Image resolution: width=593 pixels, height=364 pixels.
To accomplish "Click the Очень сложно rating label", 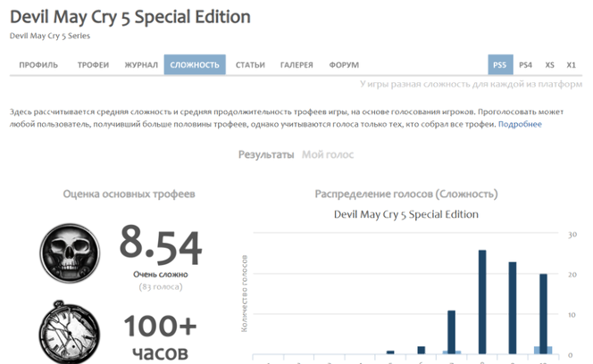I will pyautogui.click(x=161, y=275).
